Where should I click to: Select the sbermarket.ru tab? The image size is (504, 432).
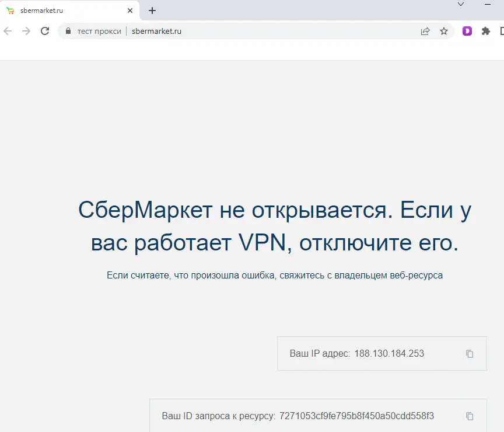pos(69,11)
